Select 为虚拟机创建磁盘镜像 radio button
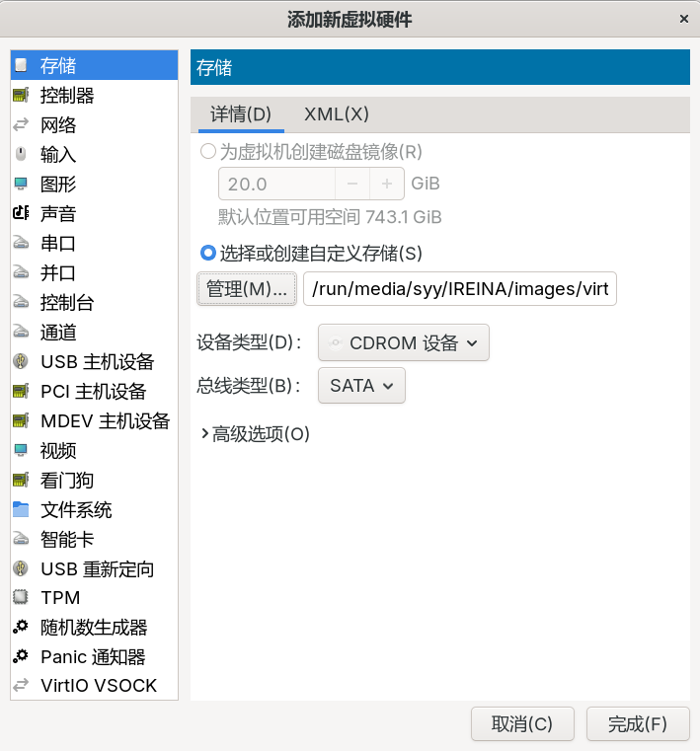This screenshot has width=700, height=751. click(208, 152)
